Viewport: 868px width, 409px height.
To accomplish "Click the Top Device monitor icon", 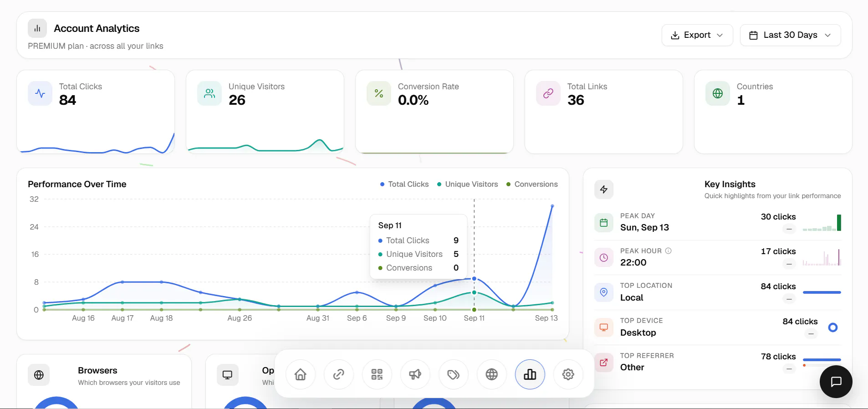I will [604, 327].
